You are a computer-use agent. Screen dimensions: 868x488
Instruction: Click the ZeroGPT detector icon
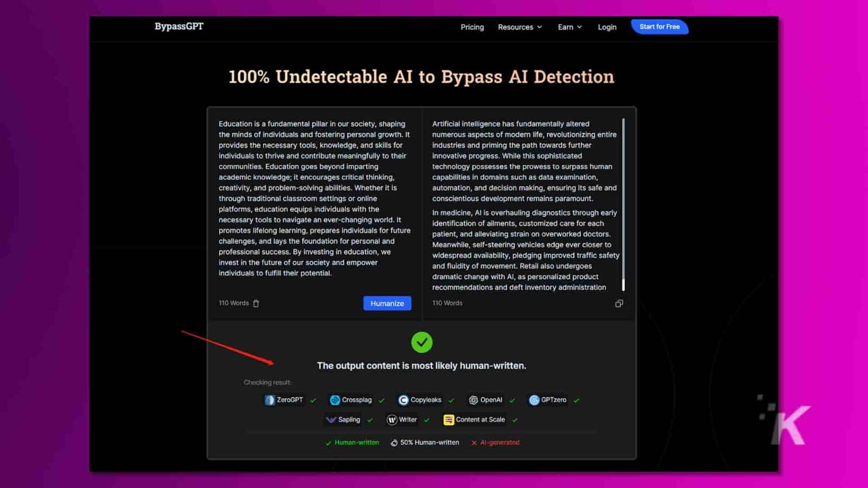[270, 400]
